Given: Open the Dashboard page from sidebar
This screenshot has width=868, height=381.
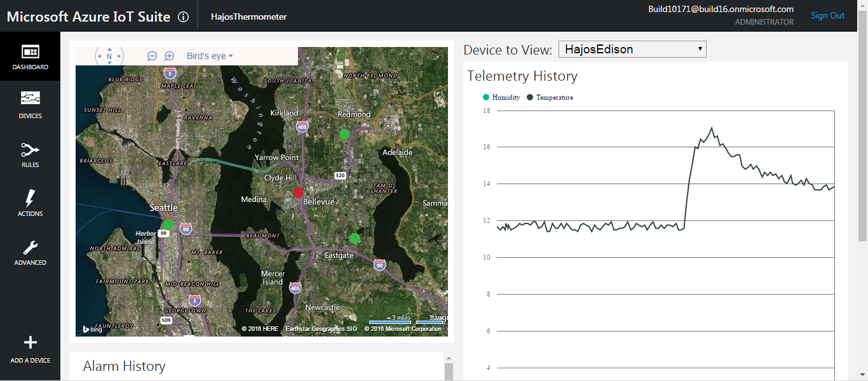Looking at the screenshot, I should pyautogui.click(x=30, y=56).
